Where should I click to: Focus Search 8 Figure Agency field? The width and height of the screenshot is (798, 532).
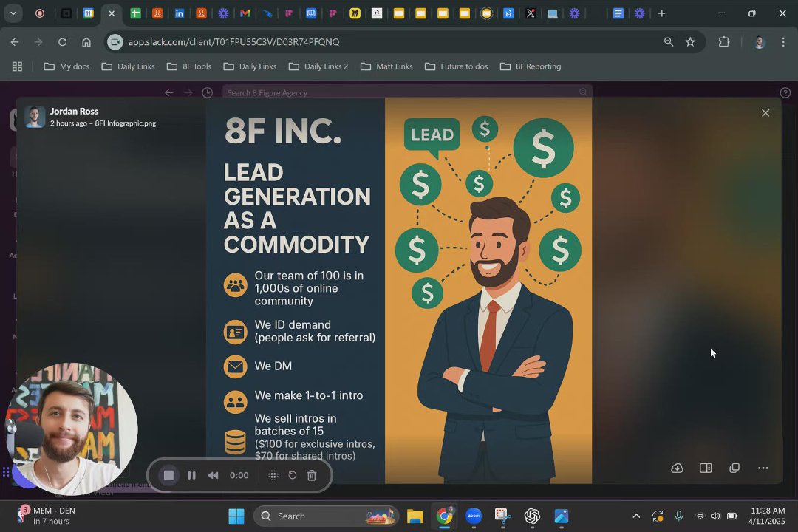pyautogui.click(x=407, y=92)
